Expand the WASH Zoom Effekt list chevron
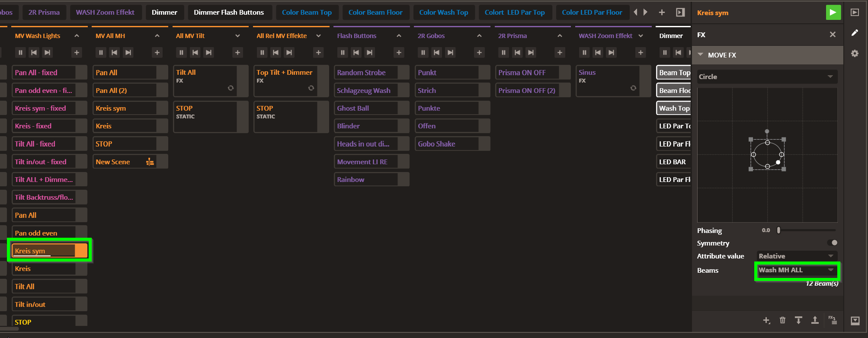Image resolution: width=868 pixels, height=338 pixels. coord(641,35)
